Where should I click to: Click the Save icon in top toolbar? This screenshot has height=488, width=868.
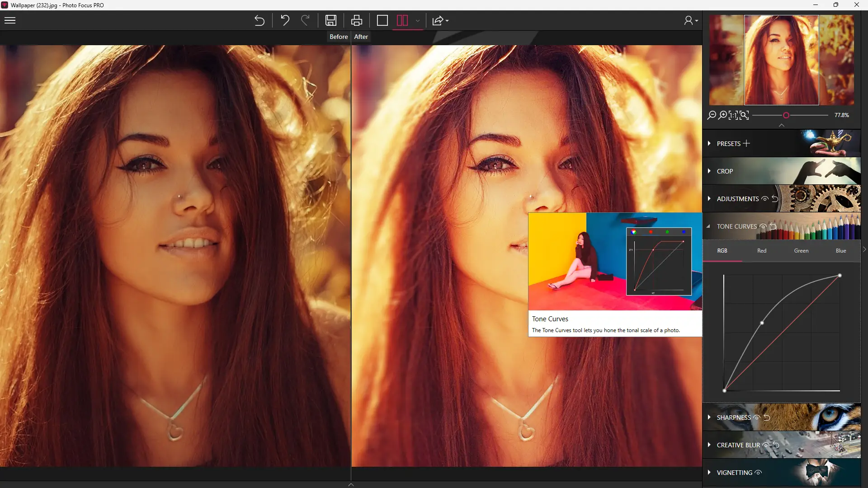331,20
